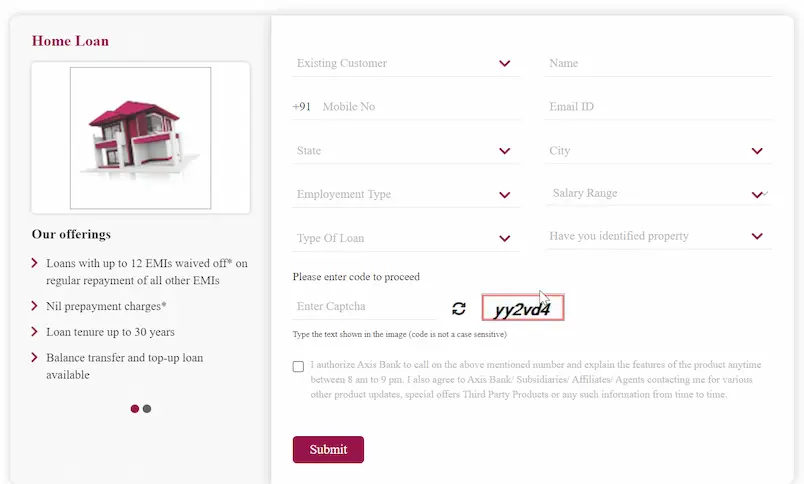This screenshot has height=484, width=804.
Task: Expand the Type Of Loan dropdown
Action: [406, 238]
